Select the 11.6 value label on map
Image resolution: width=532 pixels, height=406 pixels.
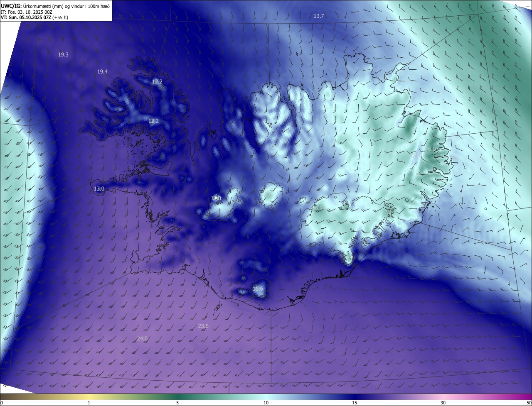coord(258,289)
